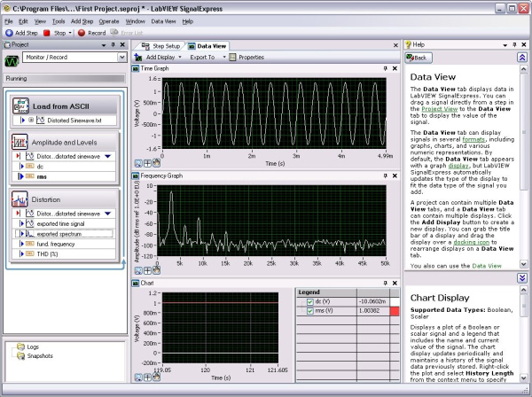The image size is (532, 397).
Task: Select the Amplitude and Levels step icon
Action: tap(20, 143)
